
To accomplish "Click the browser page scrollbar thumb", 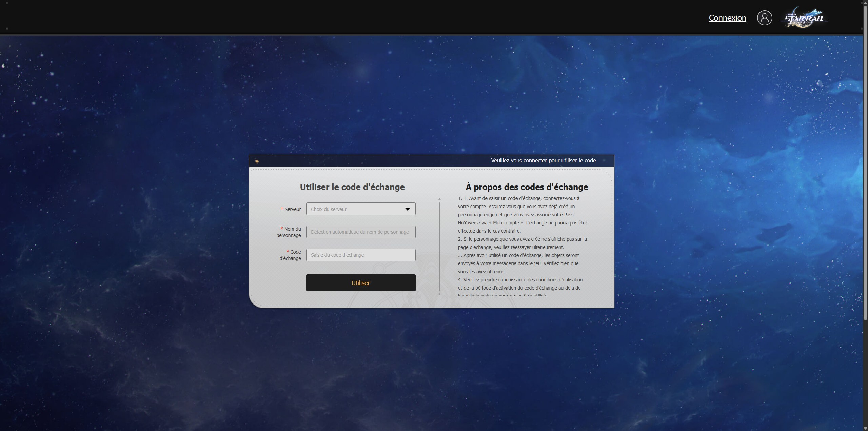I will coord(865,163).
